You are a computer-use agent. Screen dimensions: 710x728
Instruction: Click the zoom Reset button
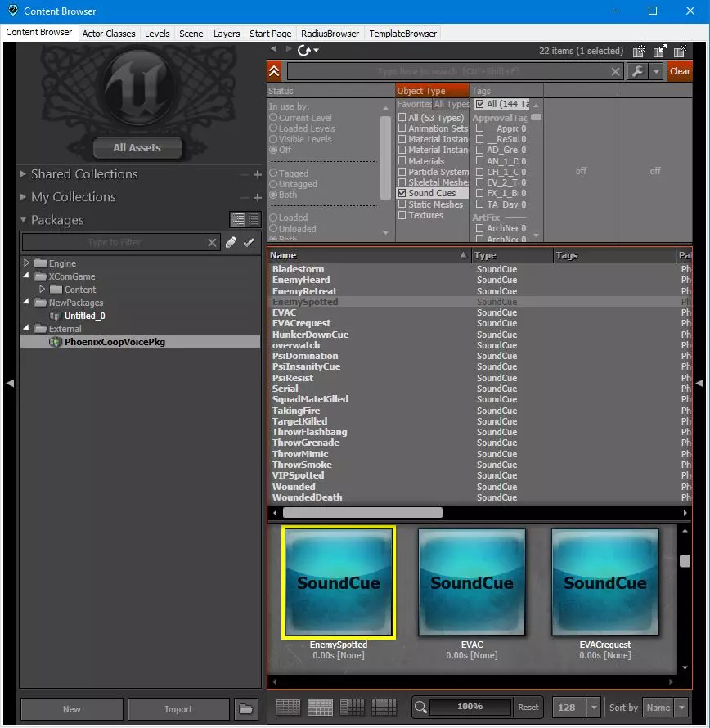pyautogui.click(x=528, y=707)
